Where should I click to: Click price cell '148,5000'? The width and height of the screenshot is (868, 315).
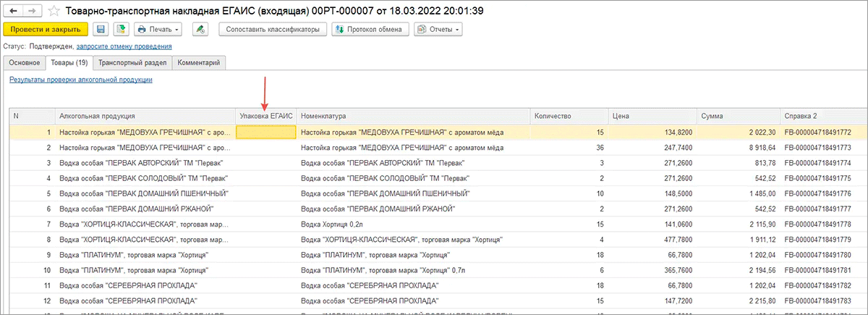point(652,193)
